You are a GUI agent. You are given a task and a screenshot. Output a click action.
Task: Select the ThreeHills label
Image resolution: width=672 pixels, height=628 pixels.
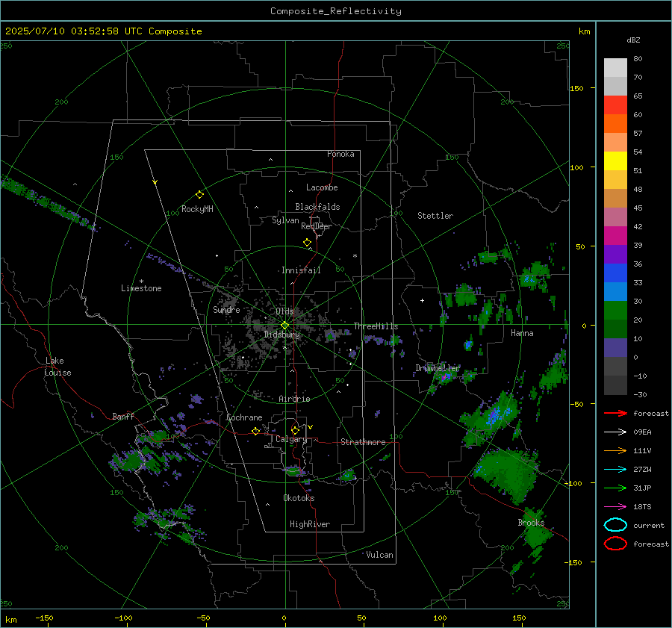coord(376,326)
